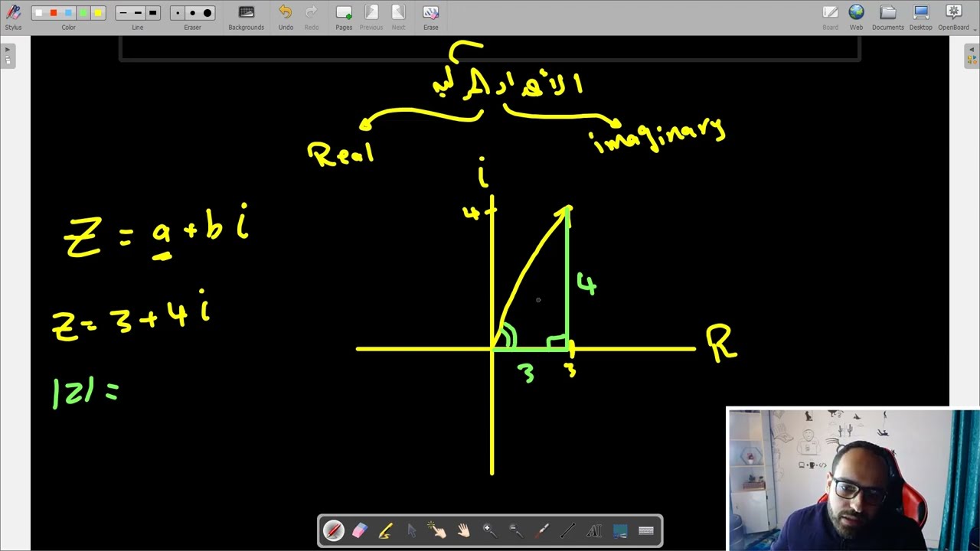Show the Desktop mode
Screen dimensions: 980x551
click(921, 17)
